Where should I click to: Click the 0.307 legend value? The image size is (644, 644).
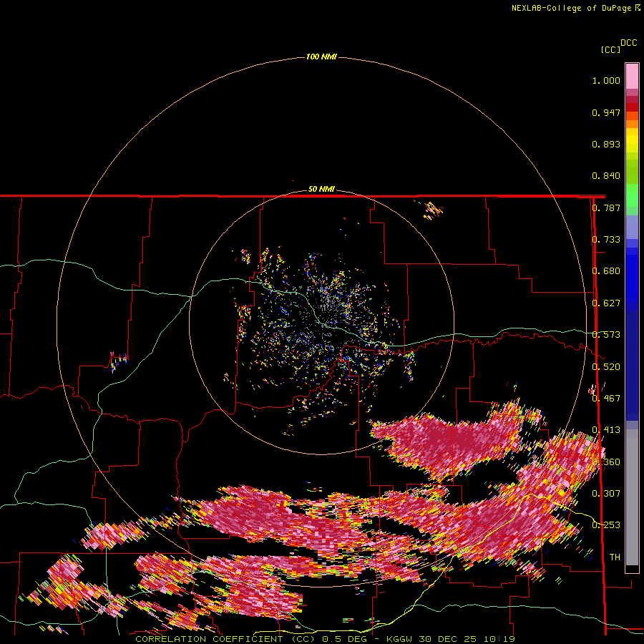606,494
